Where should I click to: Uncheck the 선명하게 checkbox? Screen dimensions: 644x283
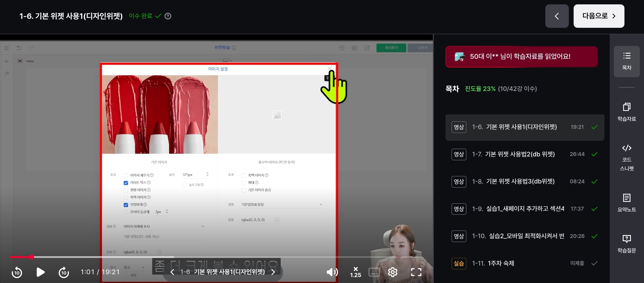click(x=126, y=205)
